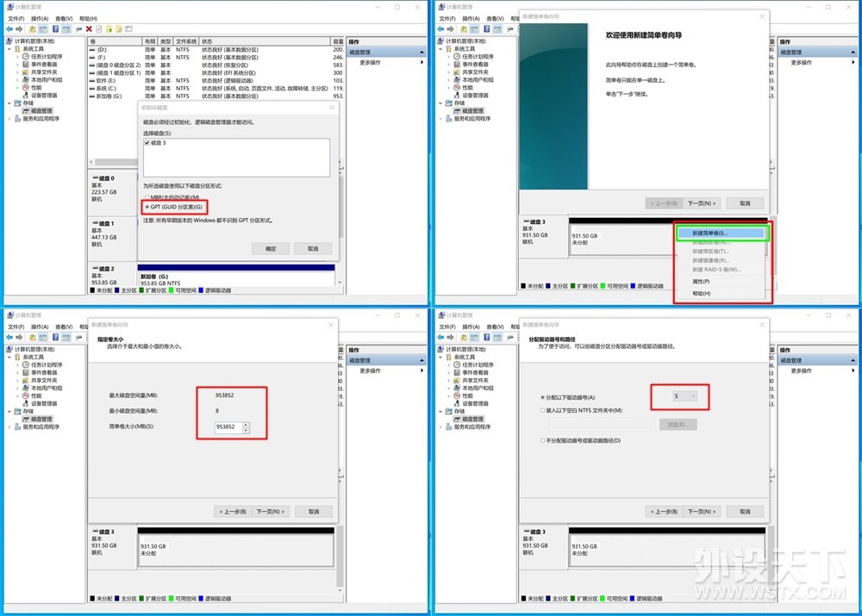Image resolution: width=862 pixels, height=616 pixels.
Task: Select the 软件 (E:) volume row
Action: [x=216, y=80]
